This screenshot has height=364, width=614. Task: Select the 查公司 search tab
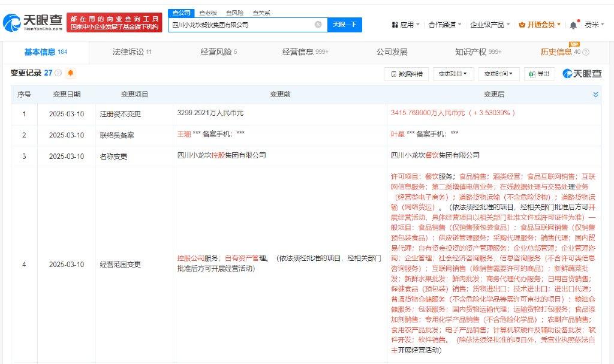[x=181, y=13]
